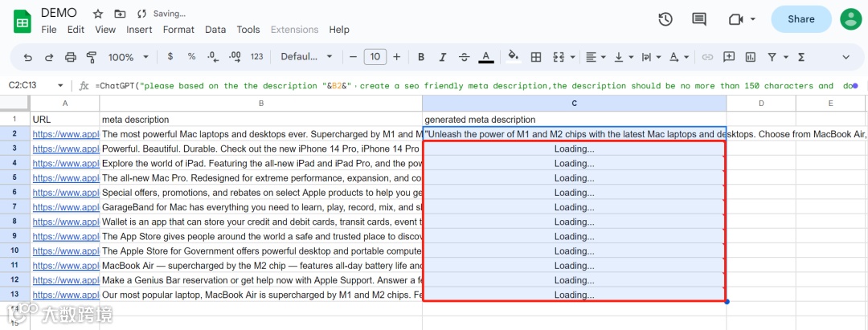Open the text color picker

(486, 57)
